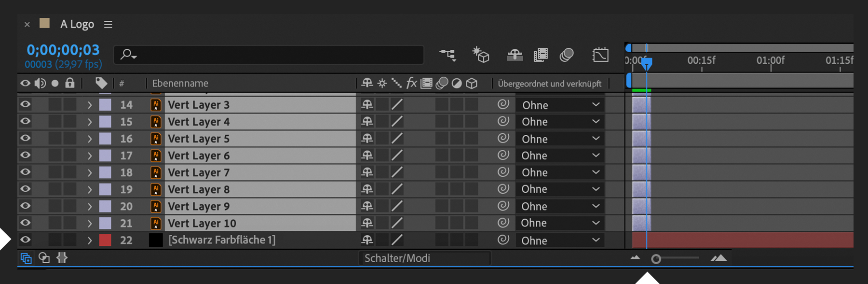Image resolution: width=868 pixels, height=284 pixels.
Task: Open the A Logo panel menu
Action: click(x=108, y=25)
